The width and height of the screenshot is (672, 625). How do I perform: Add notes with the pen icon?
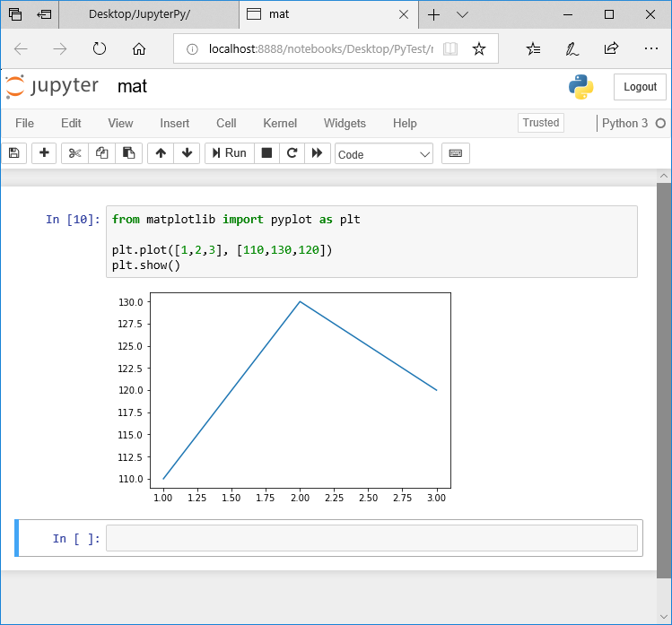pos(572,49)
